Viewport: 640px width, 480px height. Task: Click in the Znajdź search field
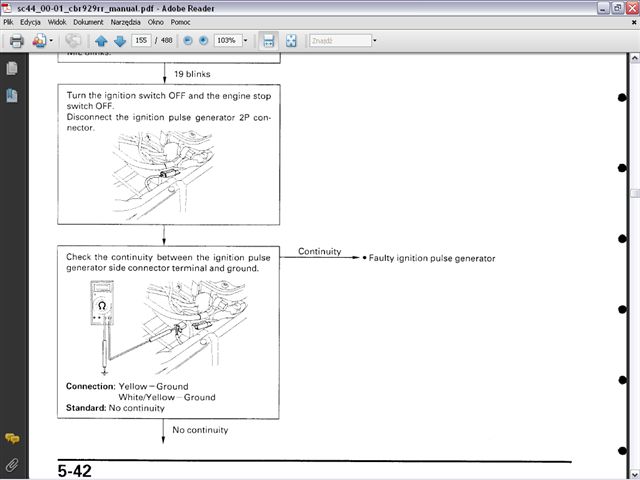click(337, 41)
